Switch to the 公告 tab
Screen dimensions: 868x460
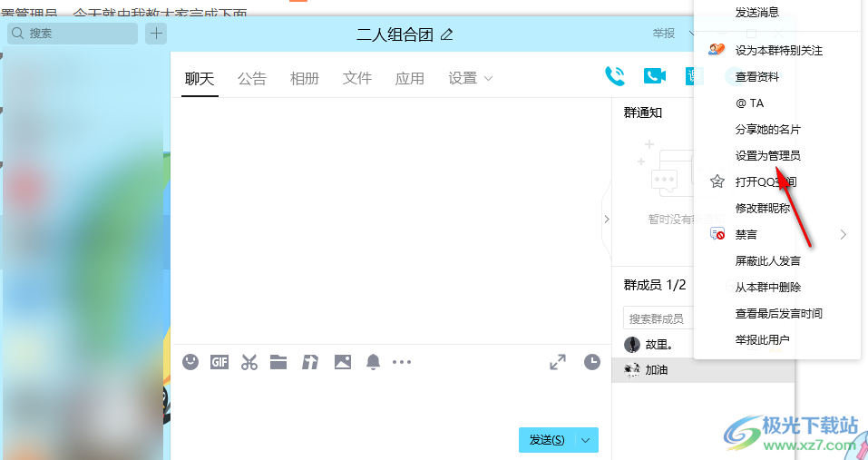[252, 79]
